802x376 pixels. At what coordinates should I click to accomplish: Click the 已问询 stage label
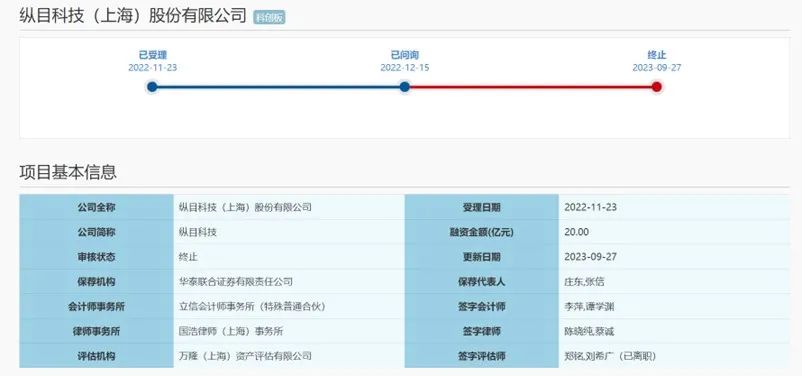pos(405,55)
